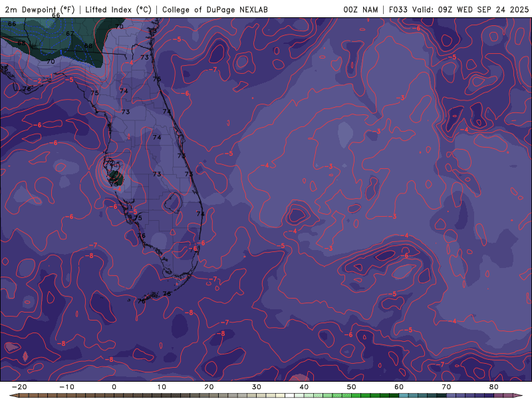
Task: Click the '20' color scale label
Action: point(209,387)
